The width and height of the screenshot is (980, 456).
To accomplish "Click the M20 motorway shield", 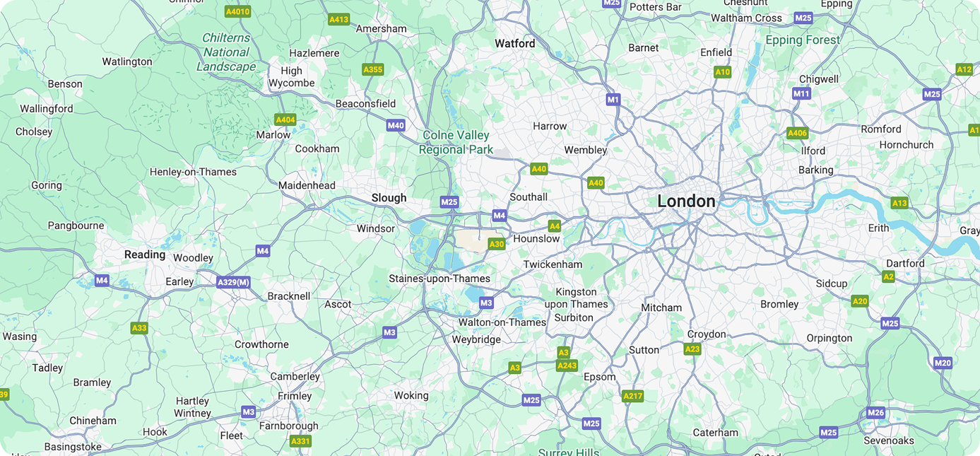I will (x=943, y=363).
